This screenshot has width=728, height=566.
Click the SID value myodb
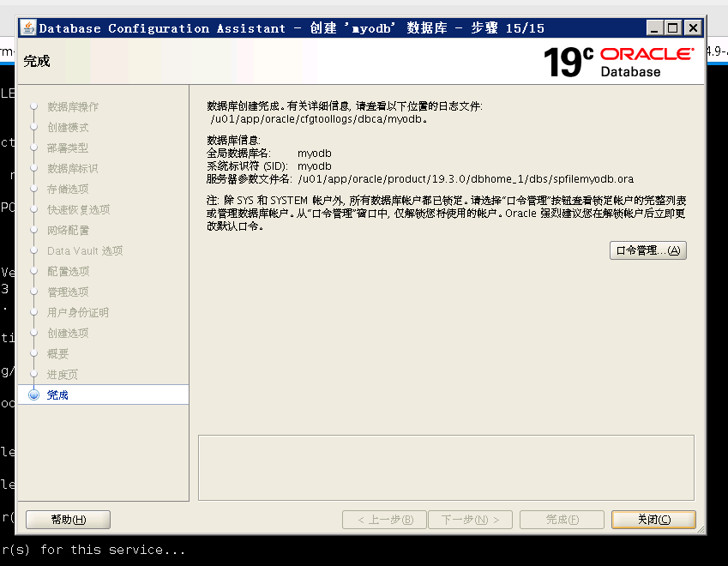[x=315, y=166]
